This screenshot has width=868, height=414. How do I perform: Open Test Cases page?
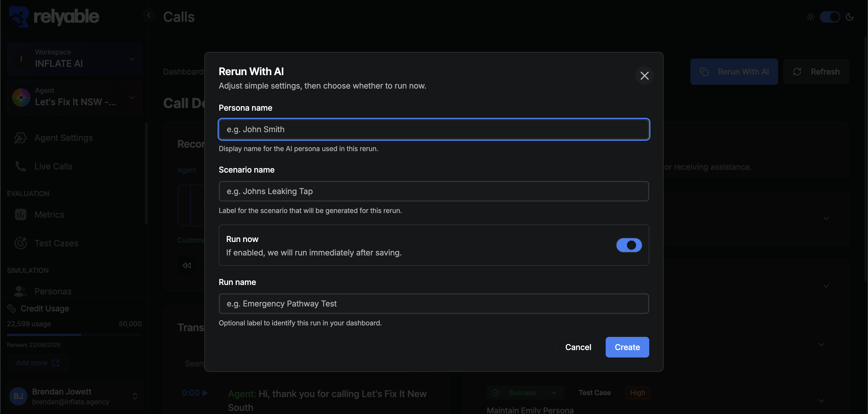click(56, 243)
